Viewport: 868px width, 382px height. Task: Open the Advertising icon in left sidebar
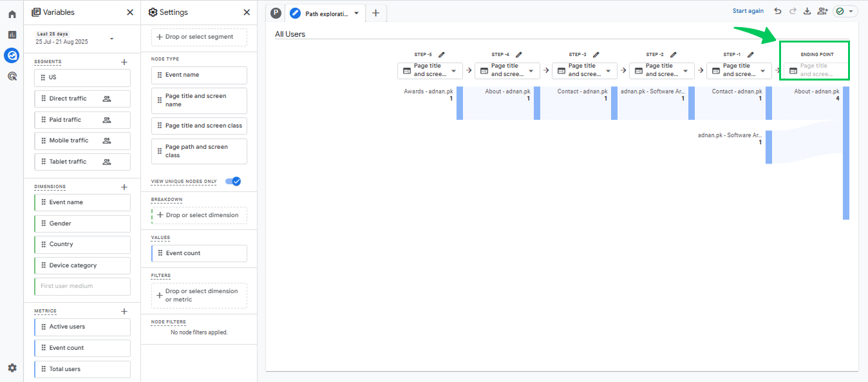(x=12, y=76)
